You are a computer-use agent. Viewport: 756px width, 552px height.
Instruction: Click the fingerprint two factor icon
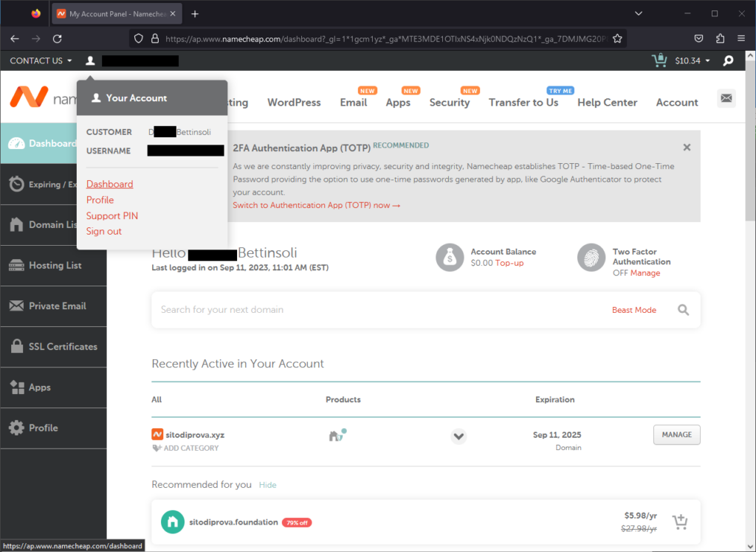click(591, 258)
